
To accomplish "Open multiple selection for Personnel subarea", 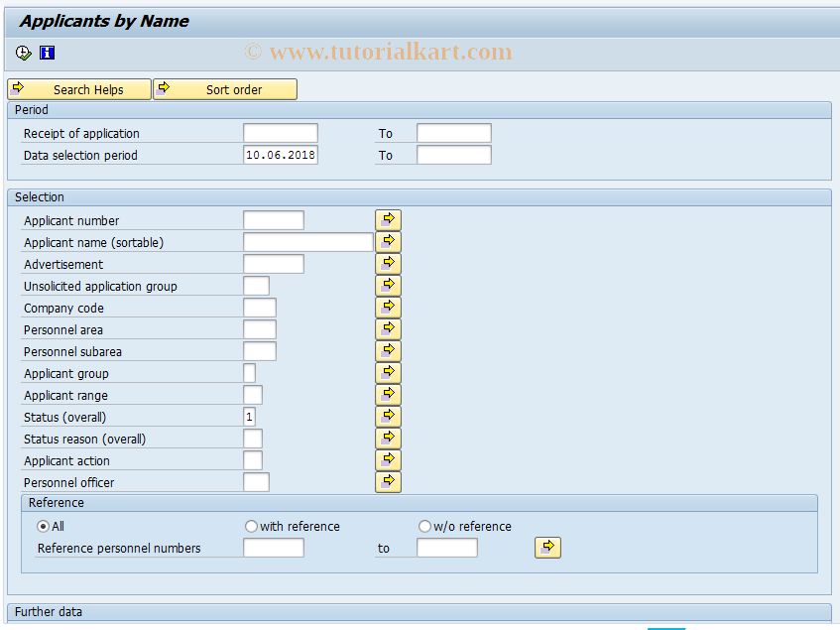I will point(389,351).
